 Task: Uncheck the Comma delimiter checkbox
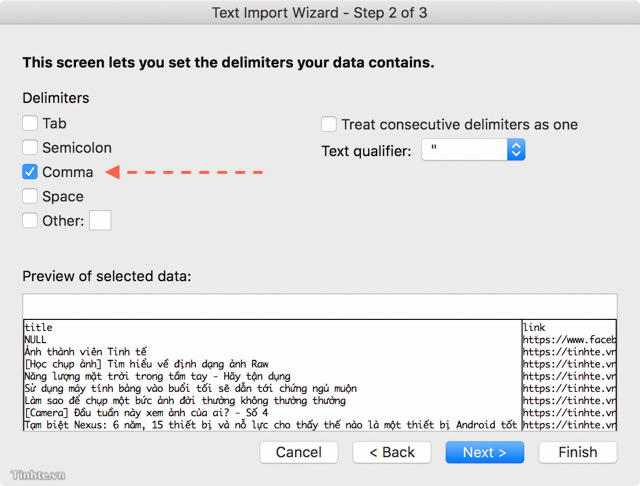coord(30,172)
